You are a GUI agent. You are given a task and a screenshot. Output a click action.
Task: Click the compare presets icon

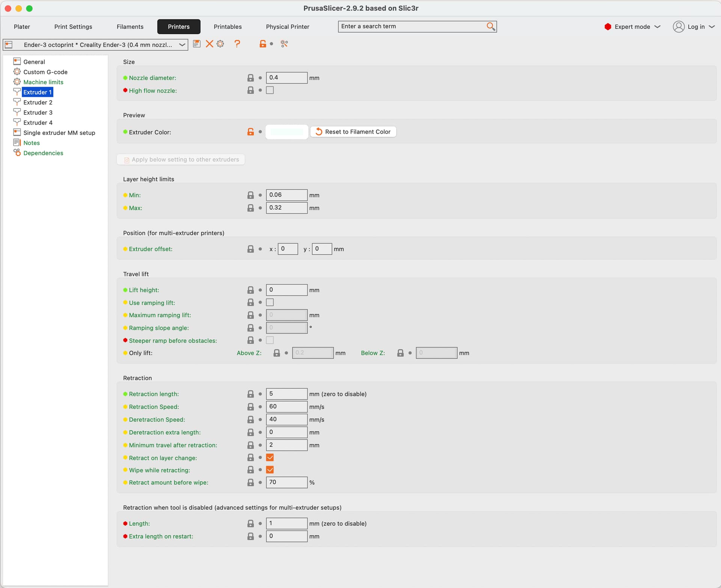(284, 44)
